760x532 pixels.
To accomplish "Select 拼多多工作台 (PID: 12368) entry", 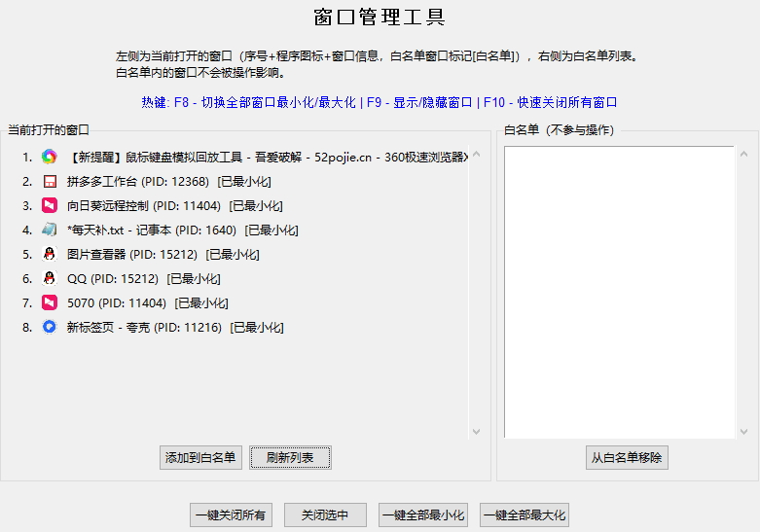I will pos(168,182).
